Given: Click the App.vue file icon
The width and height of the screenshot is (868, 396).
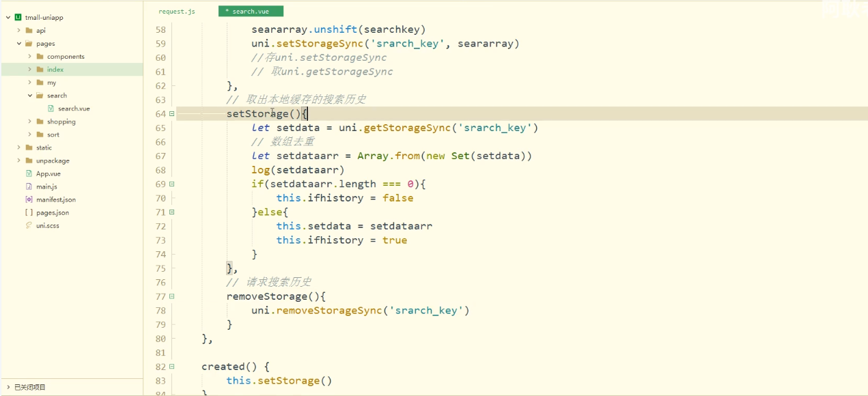Looking at the screenshot, I should pos(29,173).
